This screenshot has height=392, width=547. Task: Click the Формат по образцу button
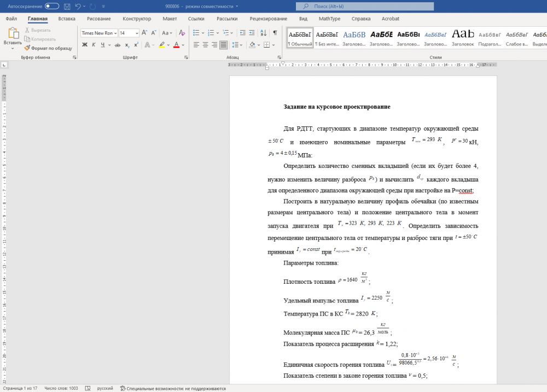48,48
